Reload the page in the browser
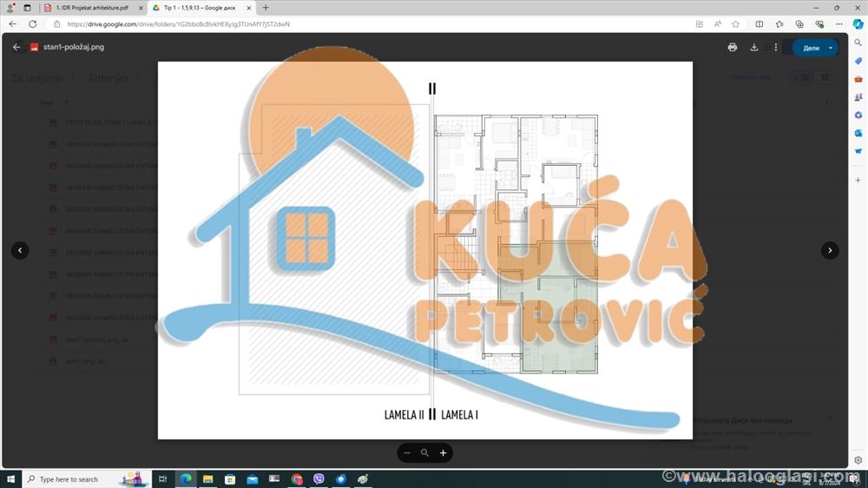Screen dimensions: 868x488 (33, 24)
